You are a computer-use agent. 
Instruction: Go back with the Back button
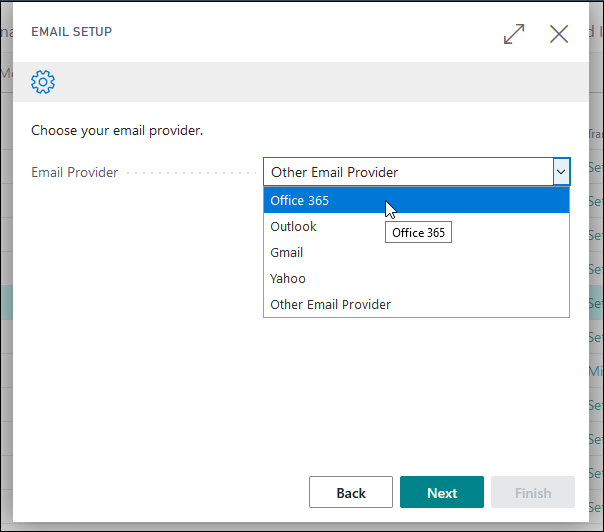tap(351, 492)
